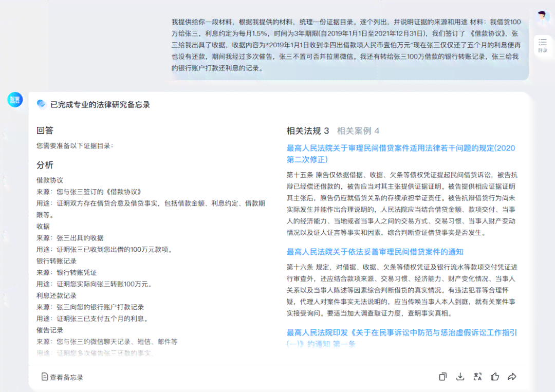The image size is (555, 392).
Task: Click the blue assistant logo avatar
Action: click(15, 100)
